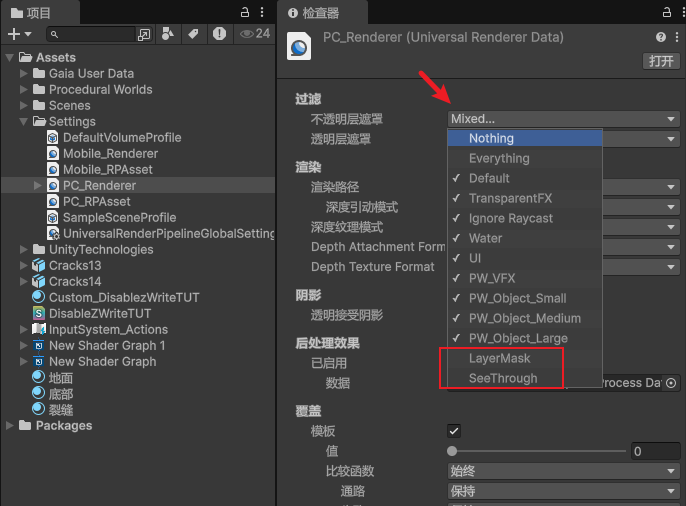Choose Everything in the layer mask menu

[x=525, y=158]
